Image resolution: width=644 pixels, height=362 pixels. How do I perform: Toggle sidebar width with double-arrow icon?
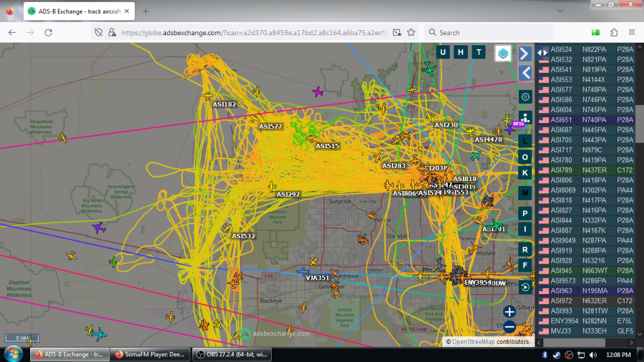(x=542, y=53)
